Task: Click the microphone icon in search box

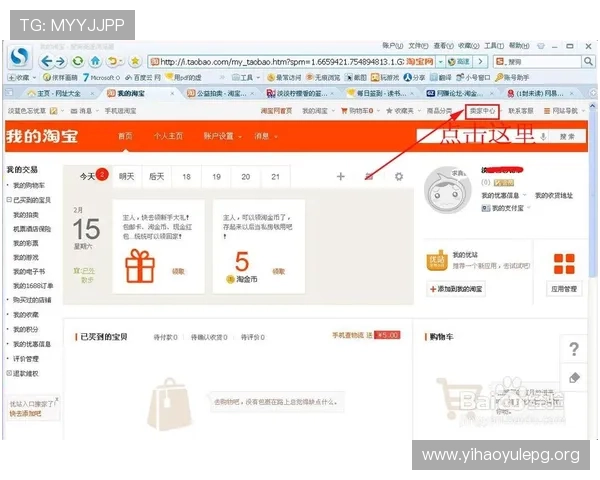Action: coord(543,137)
